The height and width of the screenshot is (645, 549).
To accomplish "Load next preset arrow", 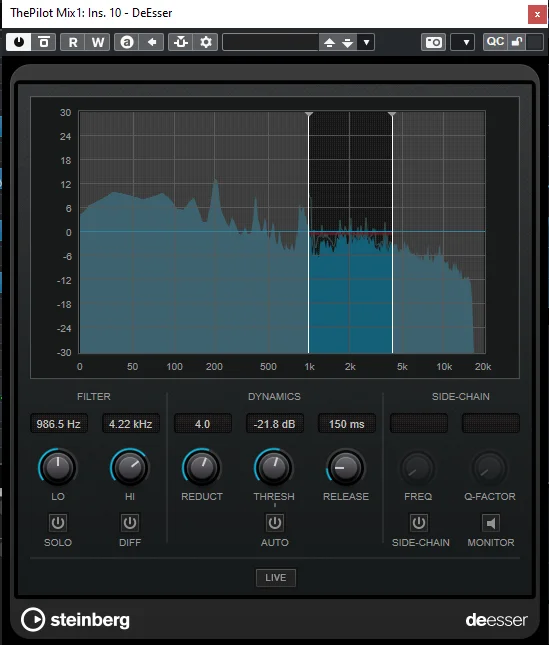I will (347, 42).
